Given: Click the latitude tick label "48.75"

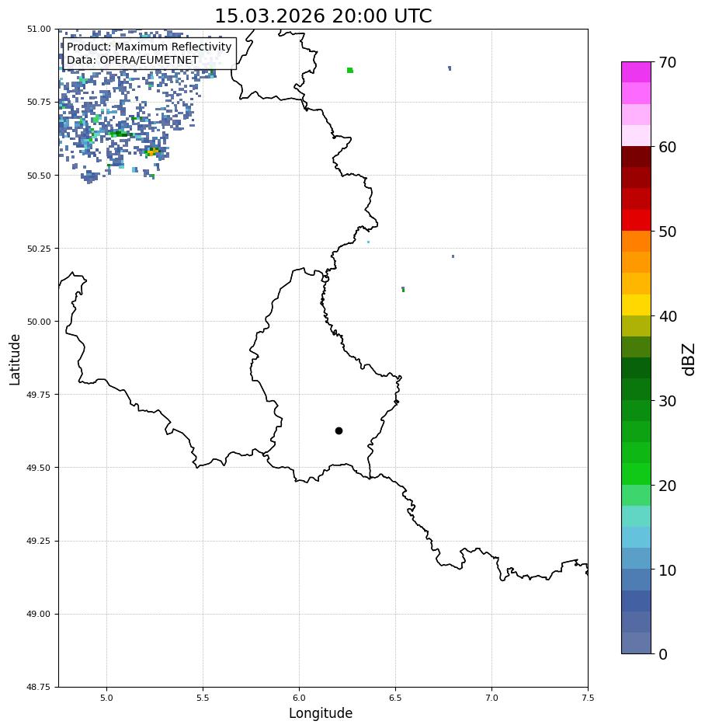Looking at the screenshot, I should 39,687.
